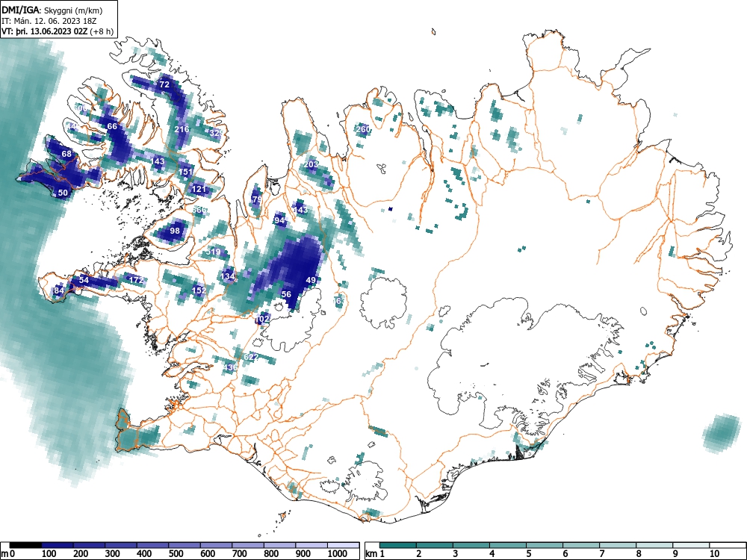Click the '260' visibility value in the north
The image size is (747, 560).
point(363,129)
